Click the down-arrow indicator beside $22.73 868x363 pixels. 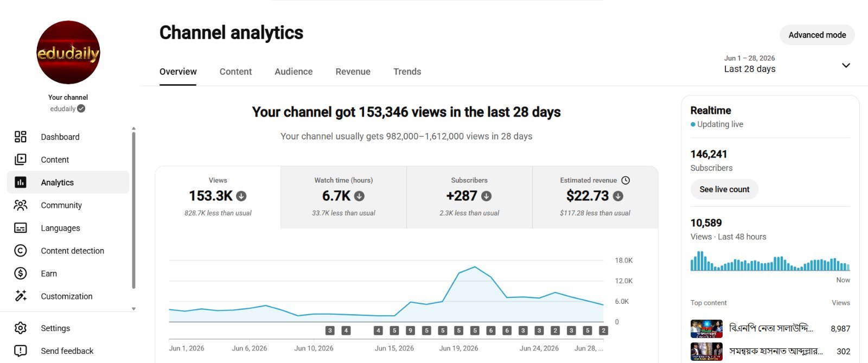pos(618,196)
